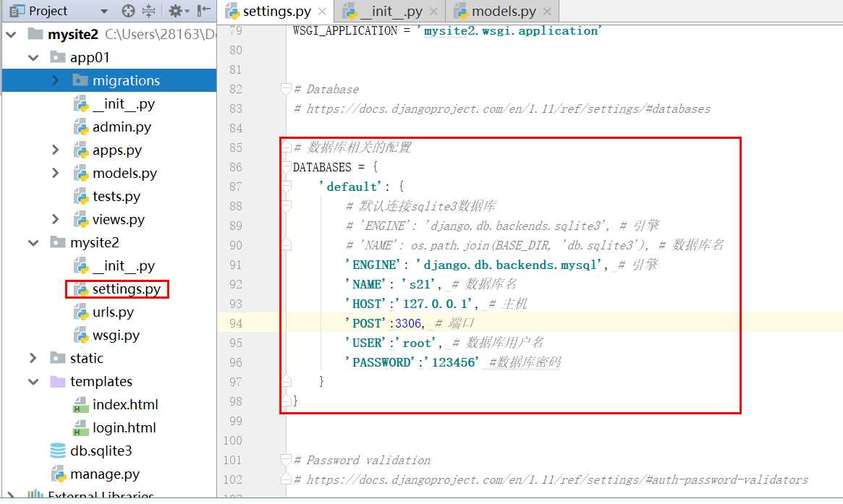The image size is (843, 504).
Task: Click the db.sqlite3 database icon
Action: 57,450
